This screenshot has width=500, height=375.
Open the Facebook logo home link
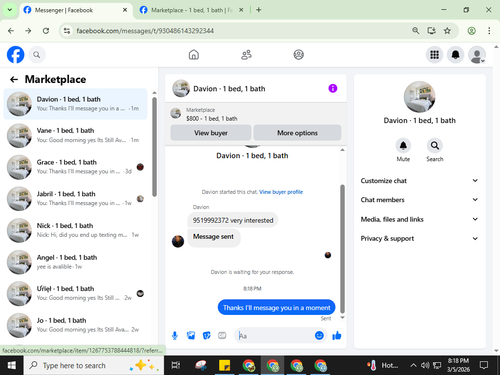point(16,55)
